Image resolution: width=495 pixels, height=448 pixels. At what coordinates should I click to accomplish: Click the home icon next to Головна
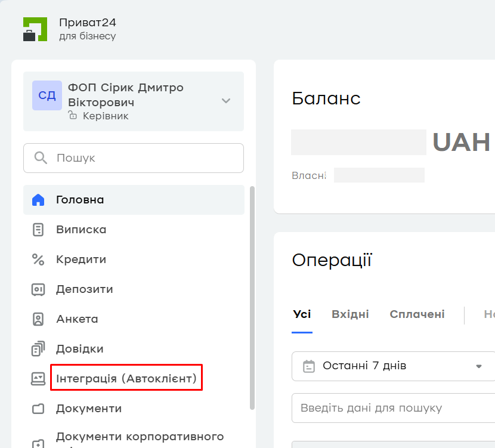[38, 200]
